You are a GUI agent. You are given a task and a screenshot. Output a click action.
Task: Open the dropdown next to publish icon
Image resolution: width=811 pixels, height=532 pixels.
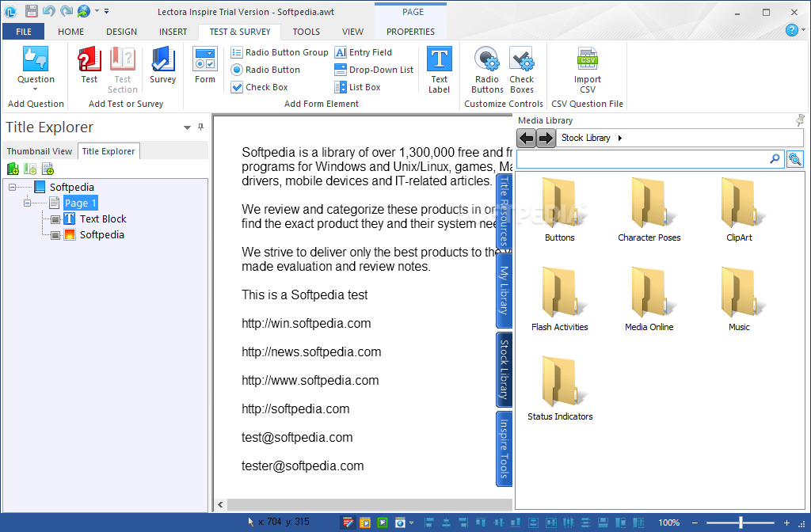click(97, 11)
